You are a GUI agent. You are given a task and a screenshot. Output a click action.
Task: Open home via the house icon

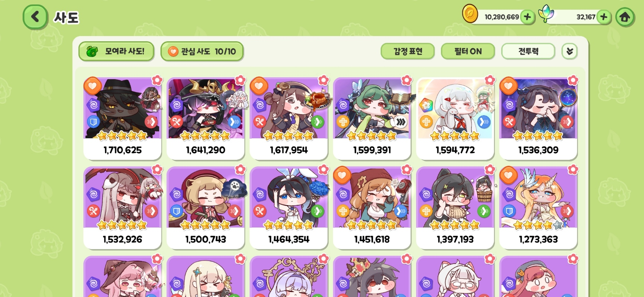(625, 17)
